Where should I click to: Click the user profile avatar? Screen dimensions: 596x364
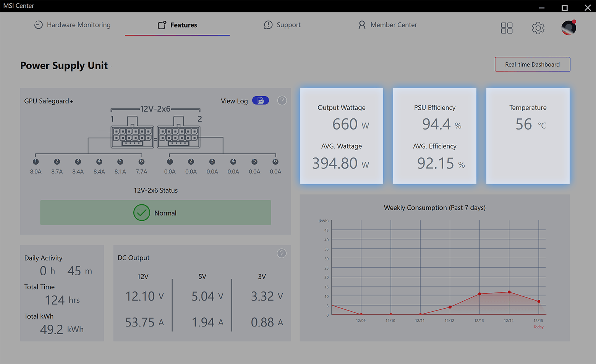(568, 28)
